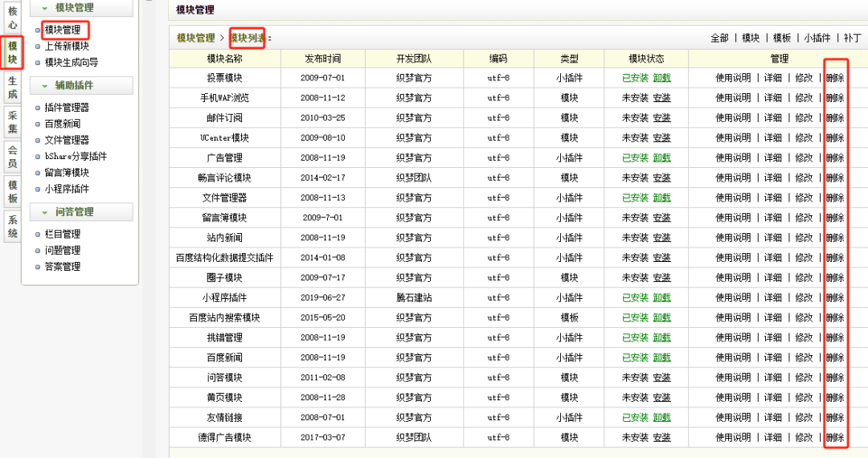Delete the 圈子模块 via 删除
This screenshot has width=868, height=458.
pyautogui.click(x=835, y=278)
